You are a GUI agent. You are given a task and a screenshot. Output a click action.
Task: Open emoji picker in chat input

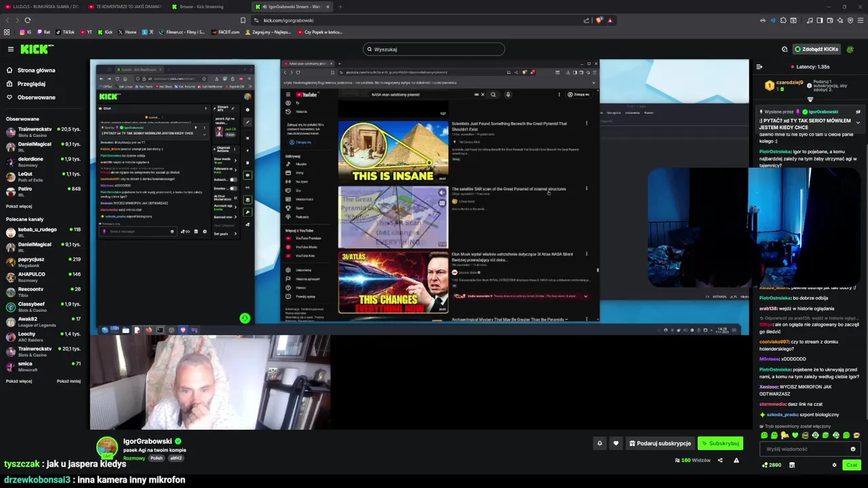tap(853, 449)
